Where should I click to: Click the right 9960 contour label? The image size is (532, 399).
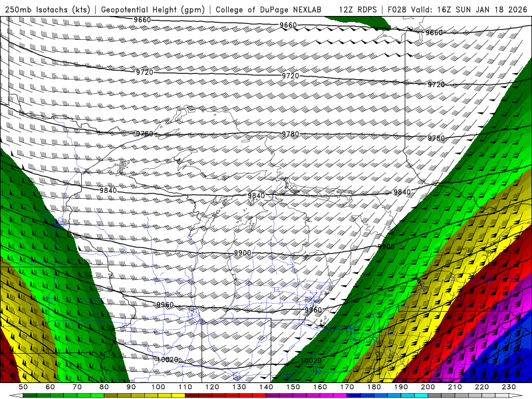pos(313,310)
